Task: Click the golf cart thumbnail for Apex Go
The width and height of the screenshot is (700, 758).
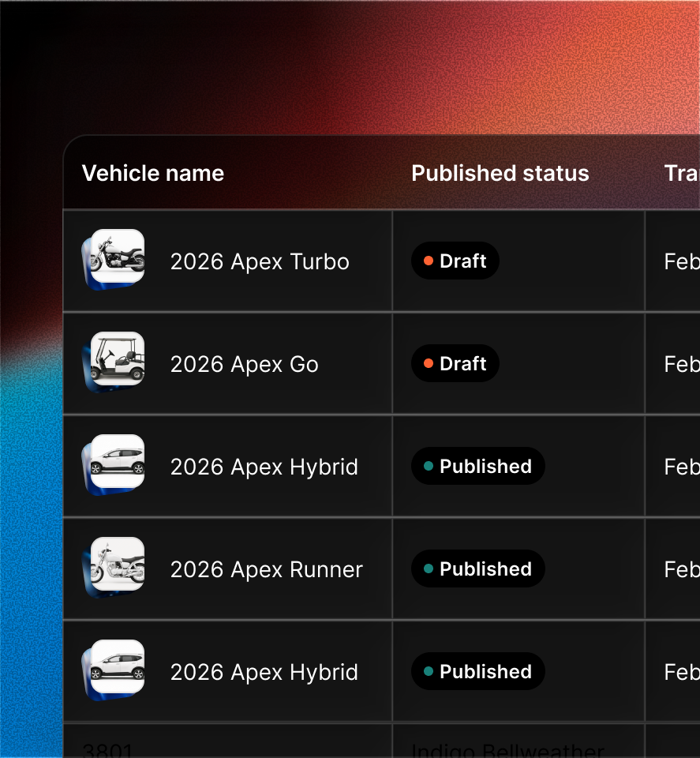Action: click(117, 359)
